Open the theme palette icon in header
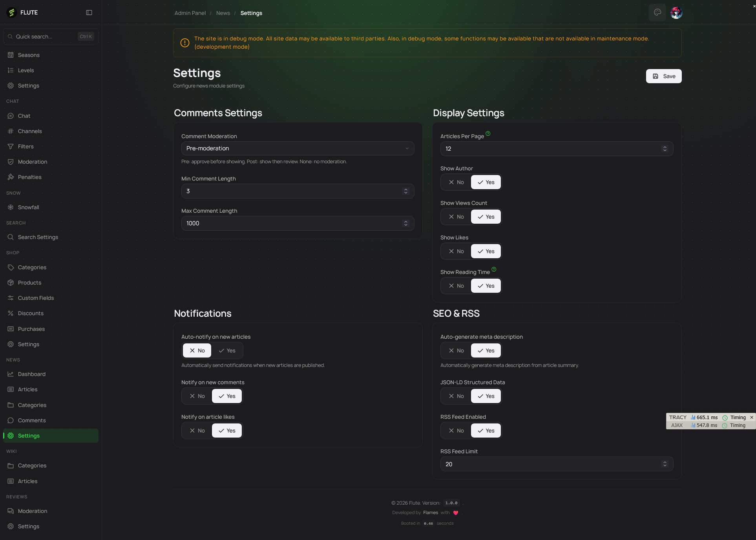This screenshot has height=540, width=756. coord(657,13)
